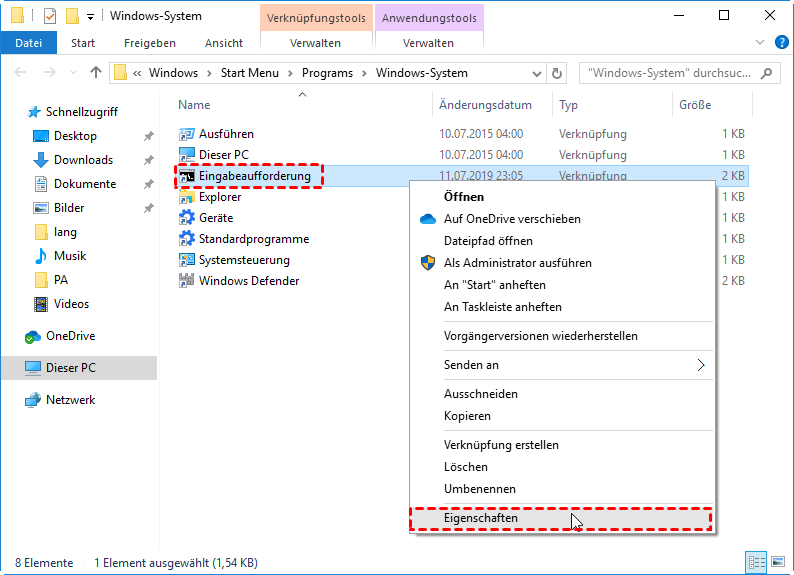794x575 pixels.
Task: Open Verwalten under Verknüpfungstools
Action: click(315, 43)
